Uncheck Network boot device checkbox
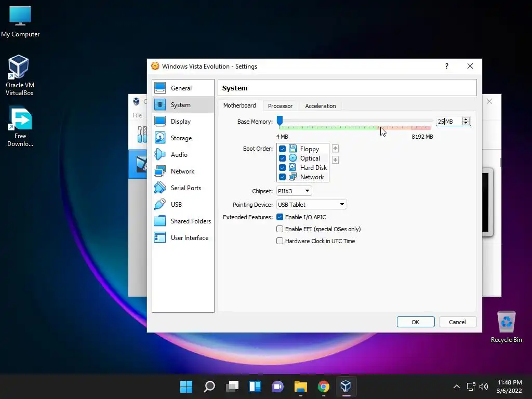Viewport: 532px width, 399px height. [x=282, y=177]
